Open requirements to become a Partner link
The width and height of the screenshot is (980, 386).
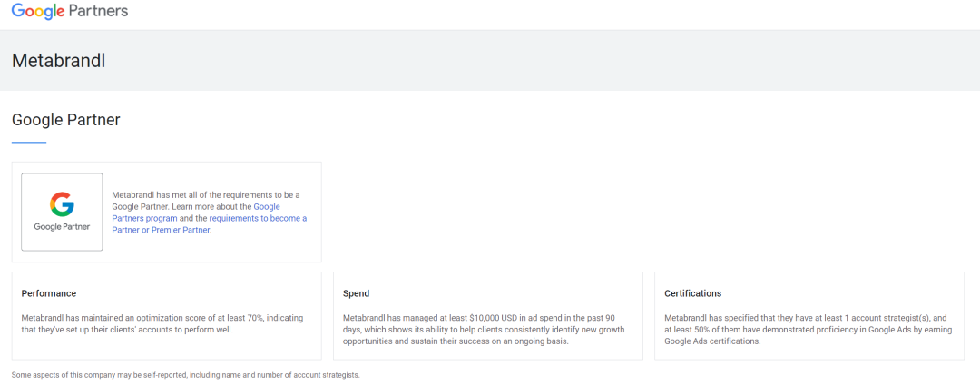click(x=210, y=224)
